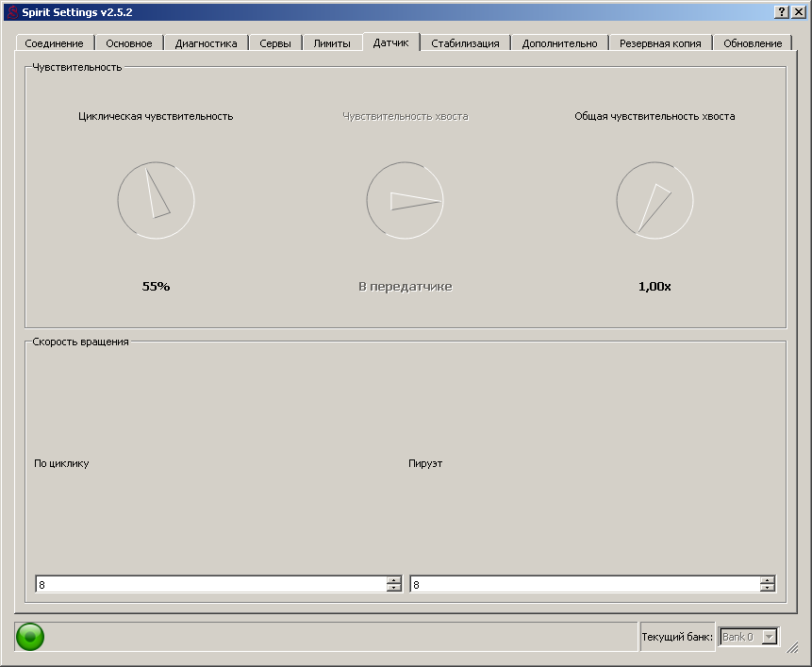Click the title bar help question mark button

click(781, 11)
